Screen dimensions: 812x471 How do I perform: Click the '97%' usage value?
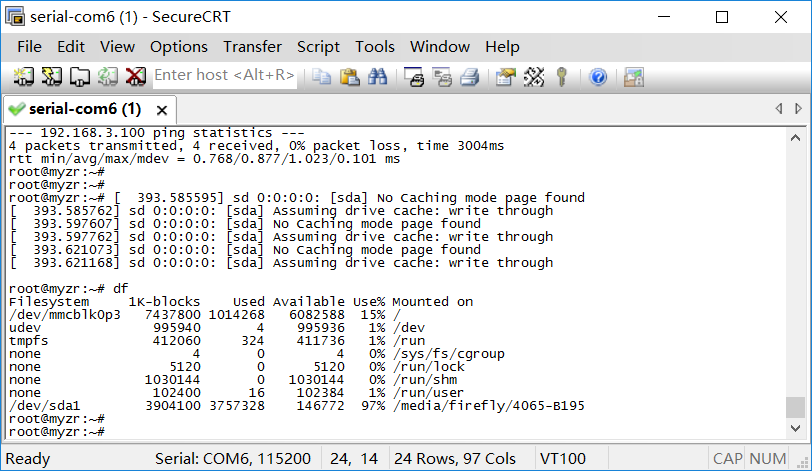pyautogui.click(x=373, y=406)
